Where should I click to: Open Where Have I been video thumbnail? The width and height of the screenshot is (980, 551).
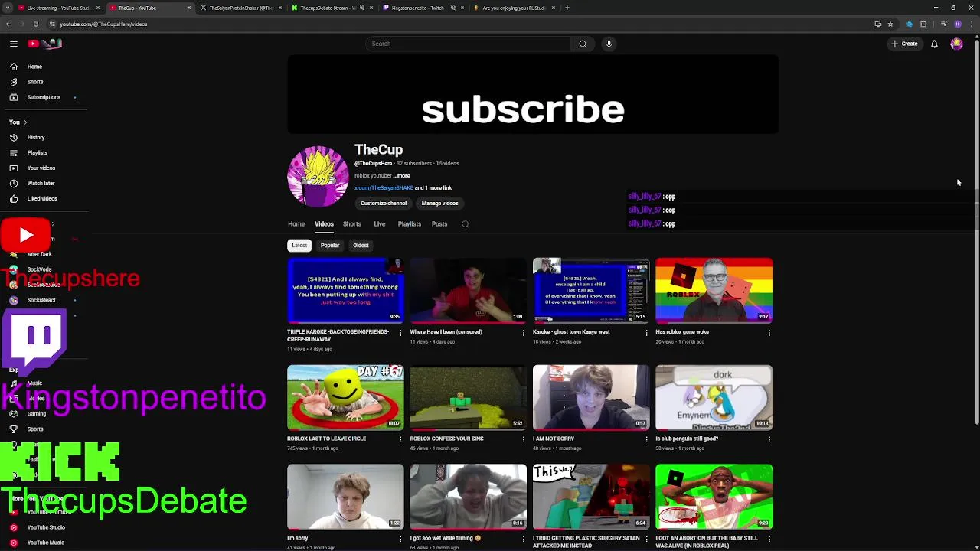coord(468,291)
